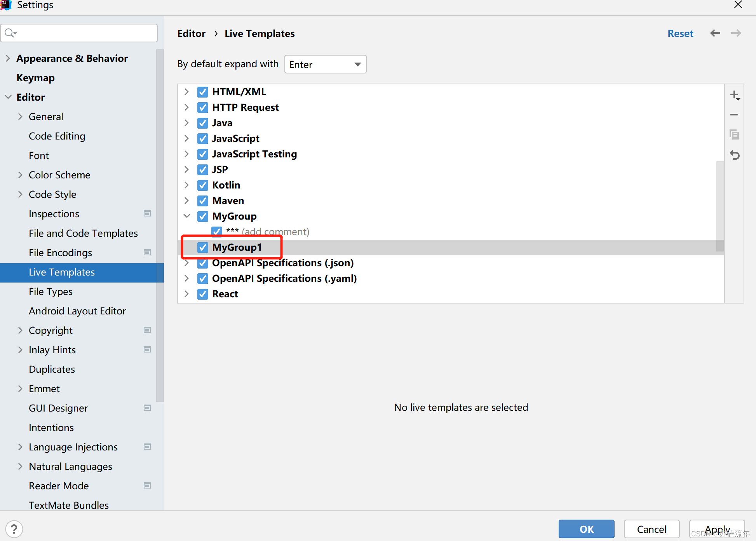The width and height of the screenshot is (756, 541).
Task: Open the expand-with Enter dropdown
Action: 325,64
